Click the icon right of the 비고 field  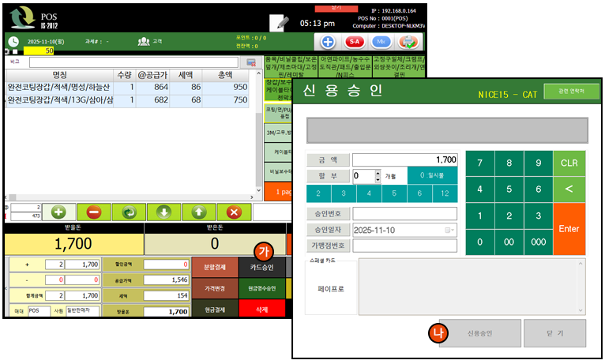point(251,62)
